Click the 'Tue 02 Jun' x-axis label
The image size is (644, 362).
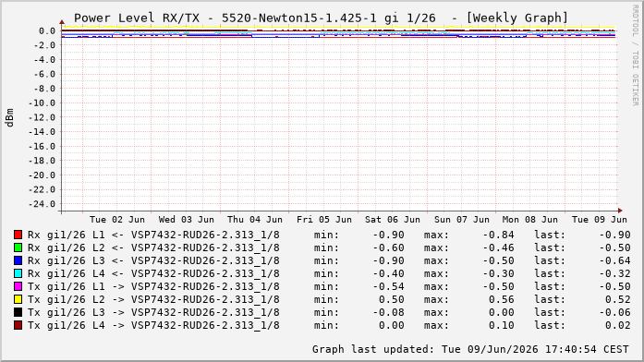(x=117, y=220)
